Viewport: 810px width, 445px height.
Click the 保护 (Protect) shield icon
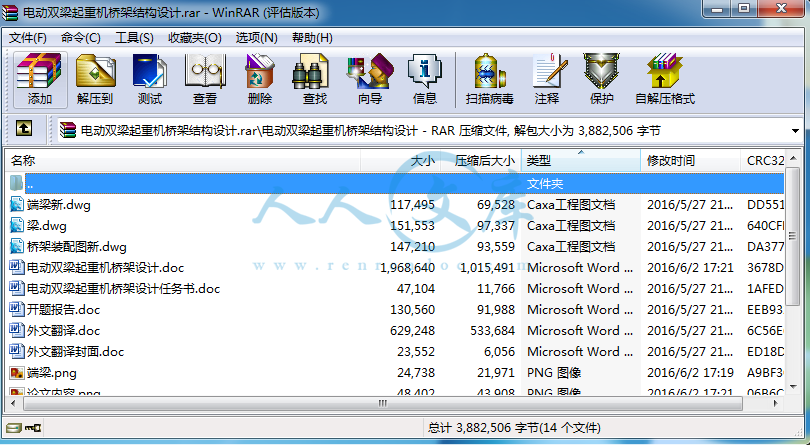[x=602, y=80]
